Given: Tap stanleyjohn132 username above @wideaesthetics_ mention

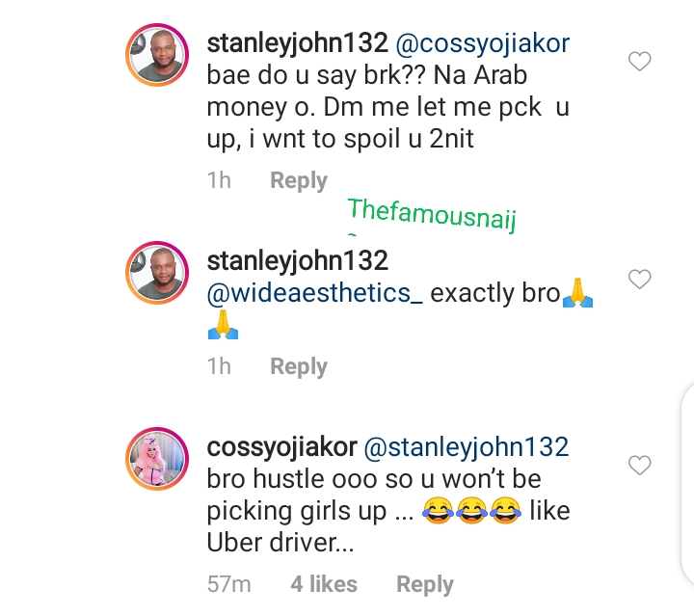Looking at the screenshot, I should 297,260.
